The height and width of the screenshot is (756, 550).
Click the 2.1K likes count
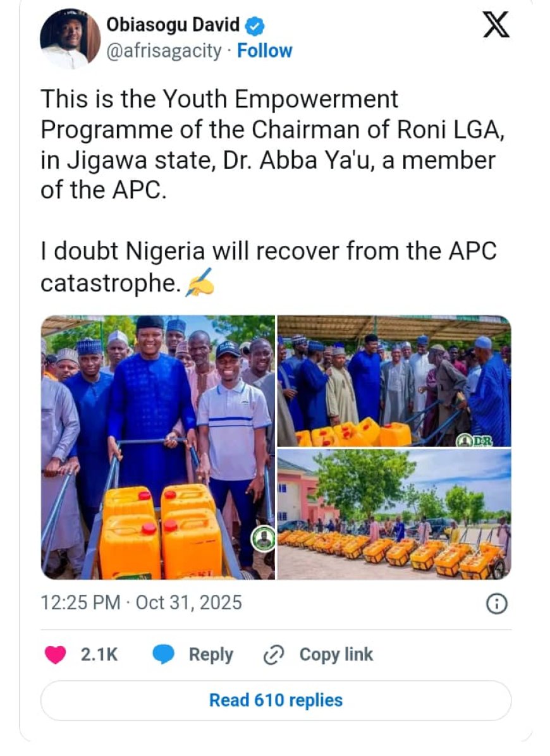tap(99, 654)
